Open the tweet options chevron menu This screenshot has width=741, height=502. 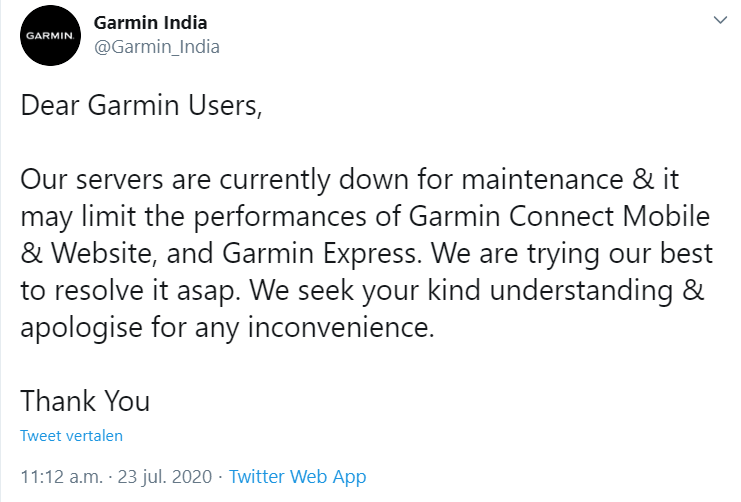click(719, 21)
